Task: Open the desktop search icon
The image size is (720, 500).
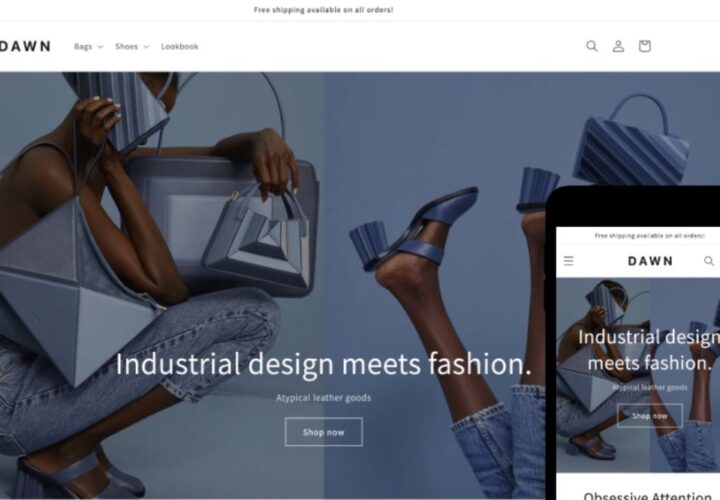Action: (592, 46)
